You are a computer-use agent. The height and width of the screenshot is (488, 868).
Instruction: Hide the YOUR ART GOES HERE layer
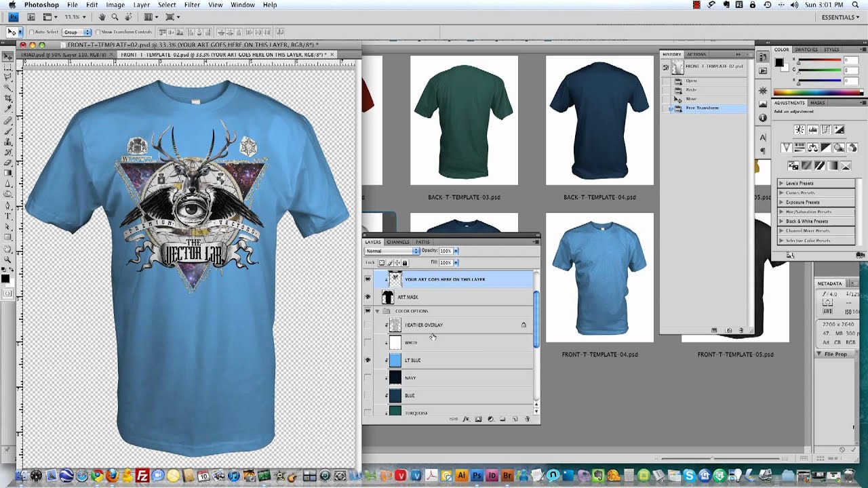tap(368, 279)
